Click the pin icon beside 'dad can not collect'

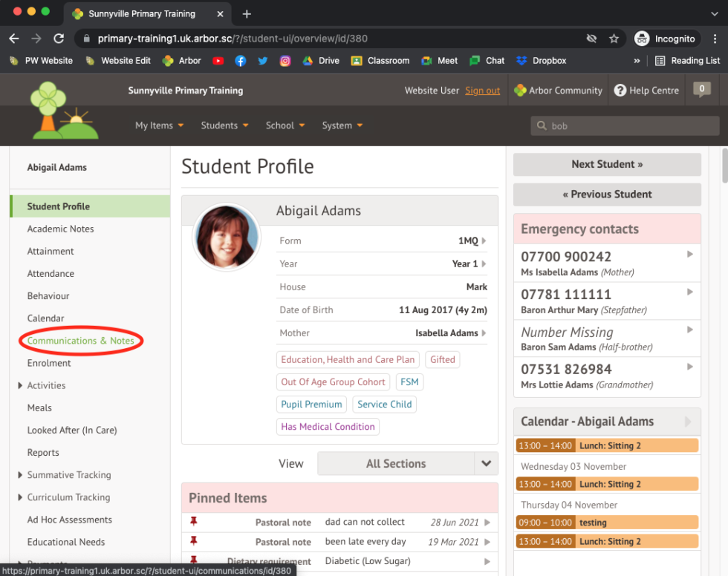click(x=195, y=522)
